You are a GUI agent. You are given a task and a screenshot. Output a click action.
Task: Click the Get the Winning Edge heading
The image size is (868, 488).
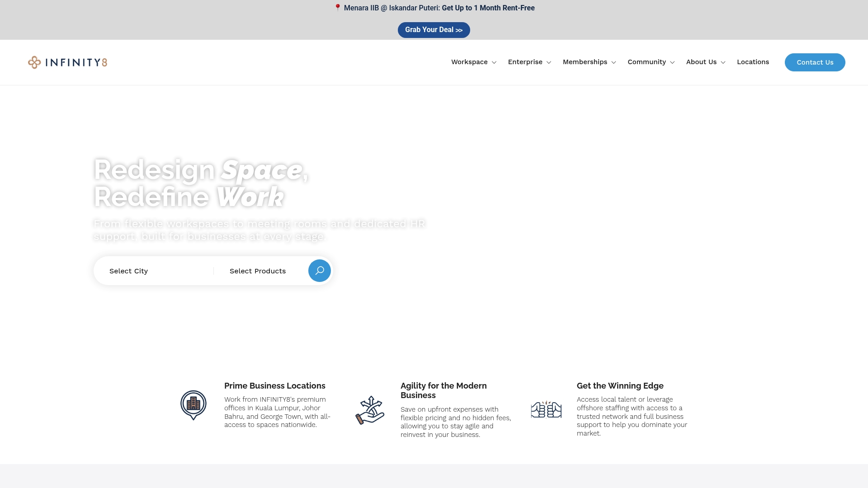(620, 385)
